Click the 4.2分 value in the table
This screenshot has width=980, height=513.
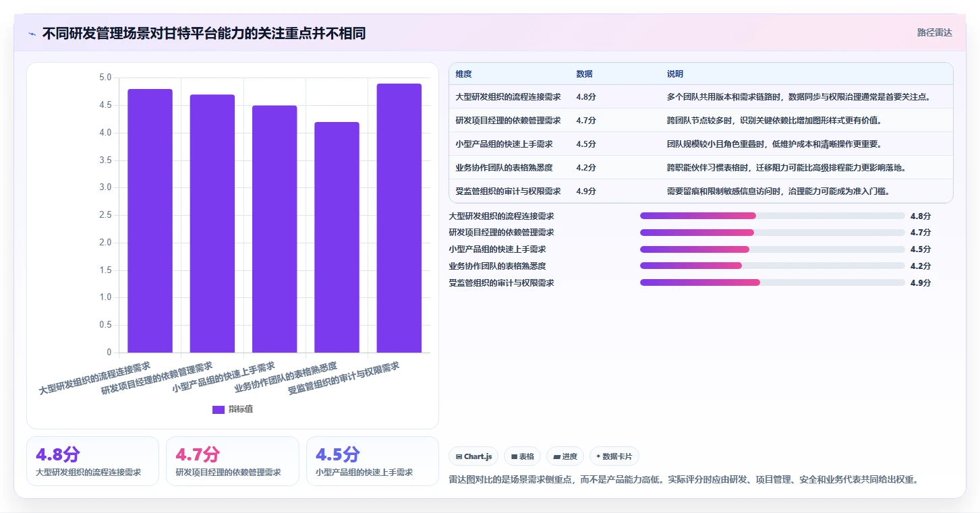click(x=586, y=168)
